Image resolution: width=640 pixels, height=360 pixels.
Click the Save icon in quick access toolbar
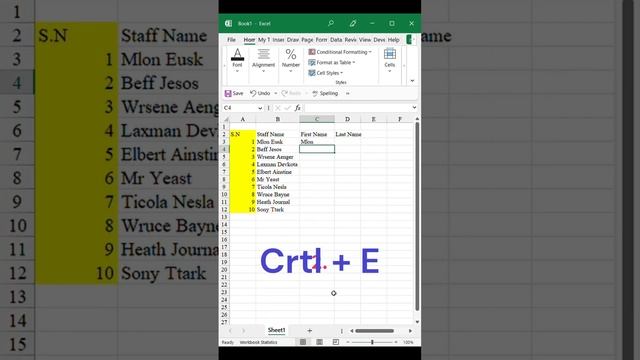(228, 93)
